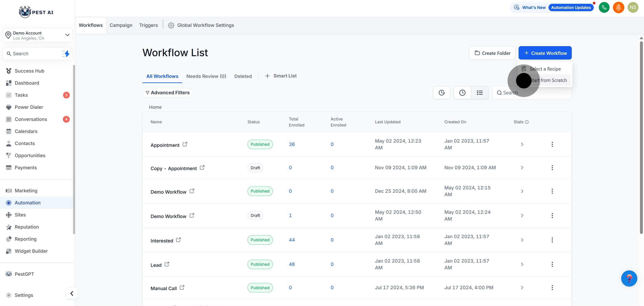Click the Stats info icon
Screen dimensions: 644x306
(527, 122)
